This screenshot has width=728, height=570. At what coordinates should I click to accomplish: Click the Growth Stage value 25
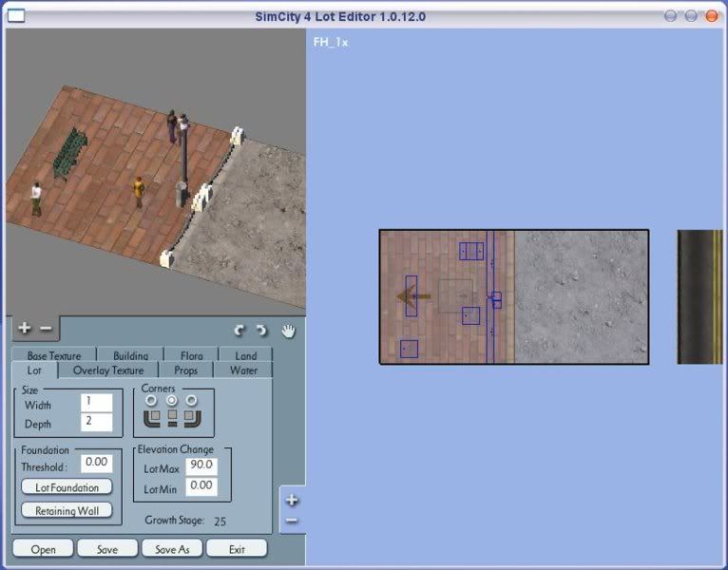click(220, 522)
